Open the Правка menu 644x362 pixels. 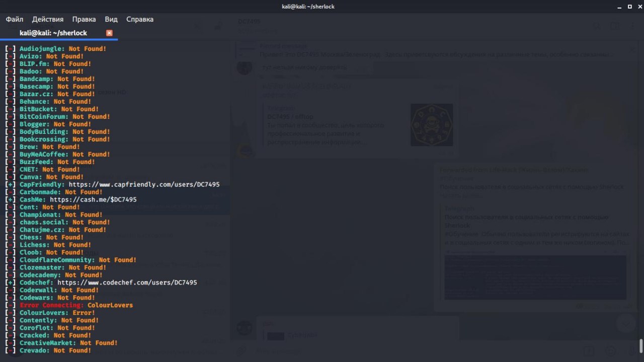coord(84,19)
